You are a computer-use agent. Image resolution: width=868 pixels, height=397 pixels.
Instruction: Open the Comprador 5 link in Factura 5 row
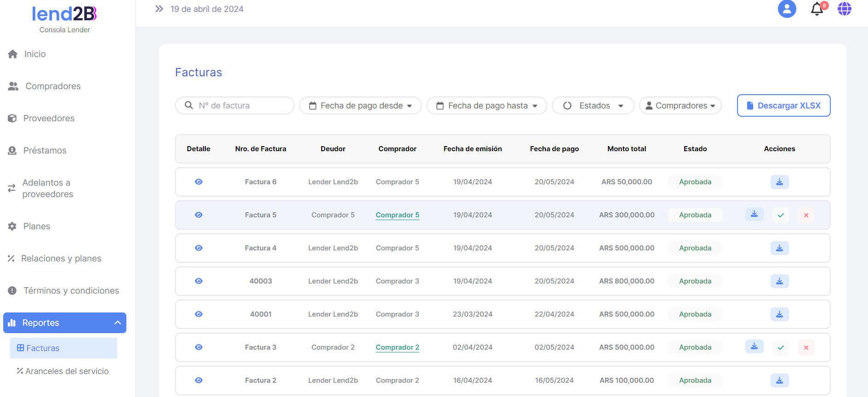pos(397,215)
